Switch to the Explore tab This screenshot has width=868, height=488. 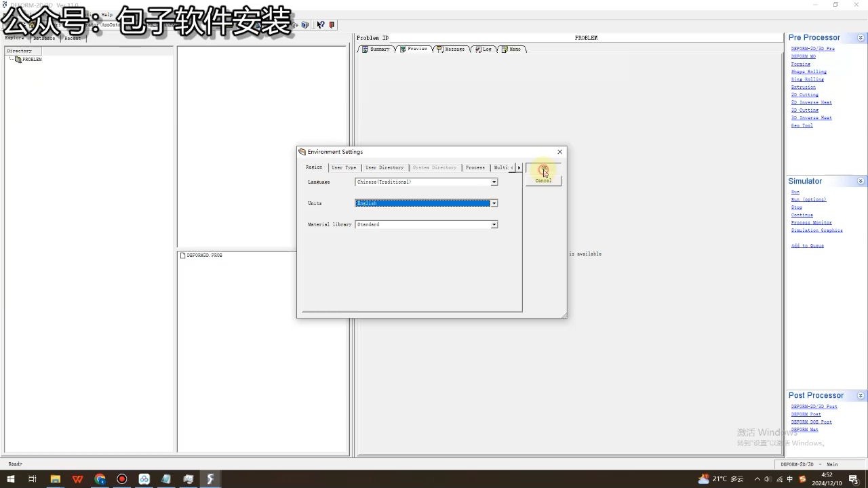[14, 38]
